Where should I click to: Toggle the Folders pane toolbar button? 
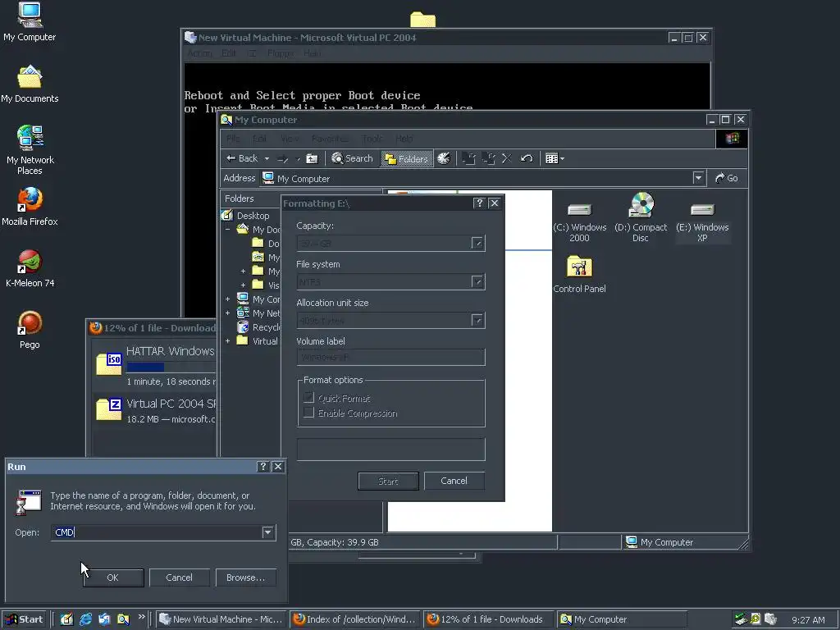[407, 158]
